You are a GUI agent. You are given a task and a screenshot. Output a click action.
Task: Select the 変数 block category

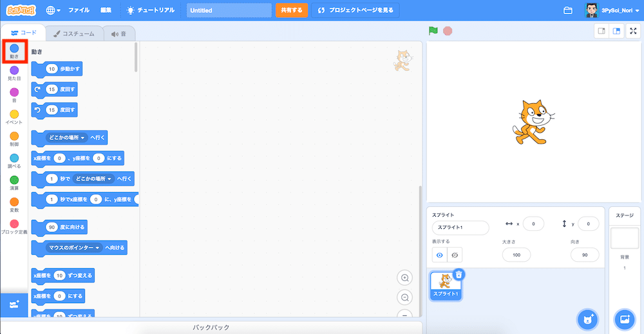point(14,205)
